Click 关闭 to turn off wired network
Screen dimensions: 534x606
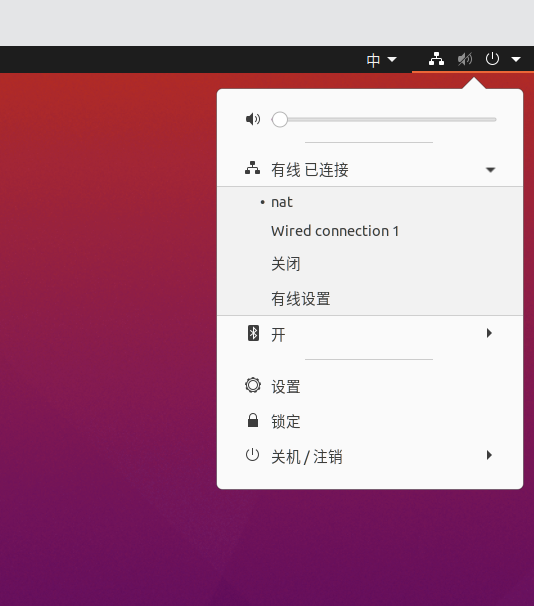click(370, 264)
